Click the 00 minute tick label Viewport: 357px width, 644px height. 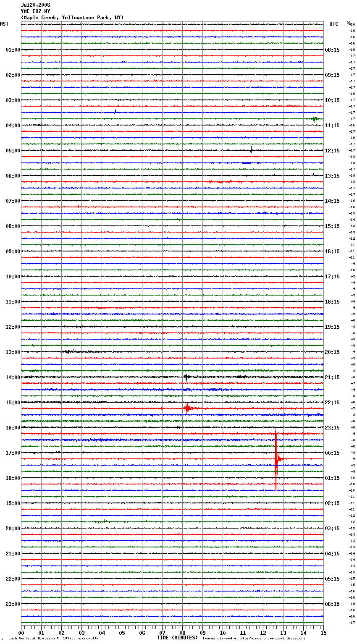pos(21,633)
